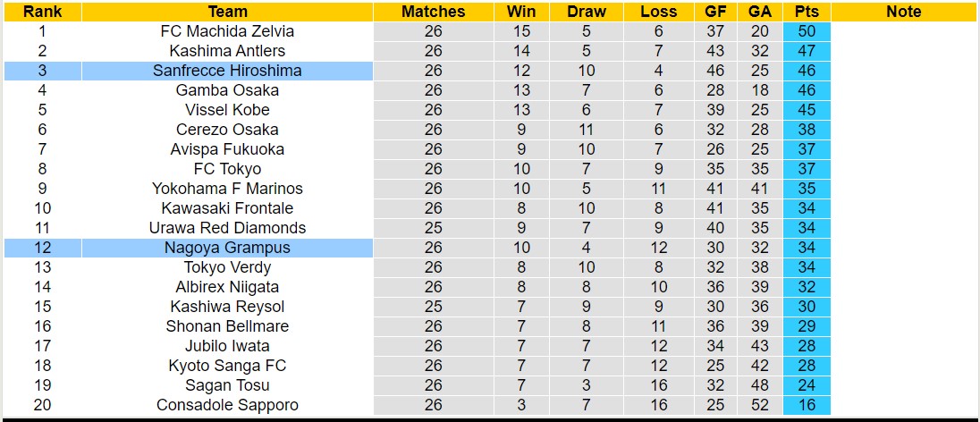Select the Kashima Antlers team name
Image resolution: width=980 pixels, height=422 pixels.
click(x=227, y=51)
